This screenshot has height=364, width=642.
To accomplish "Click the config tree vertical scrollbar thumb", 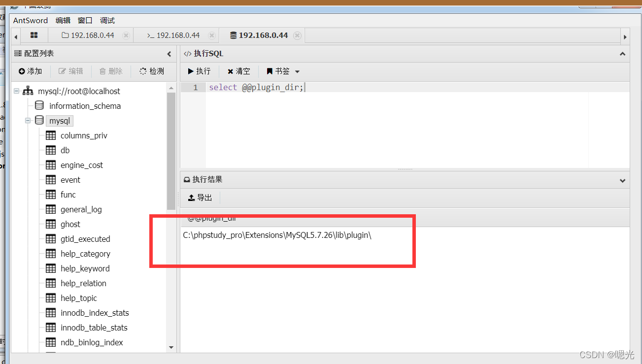I will tap(171, 151).
